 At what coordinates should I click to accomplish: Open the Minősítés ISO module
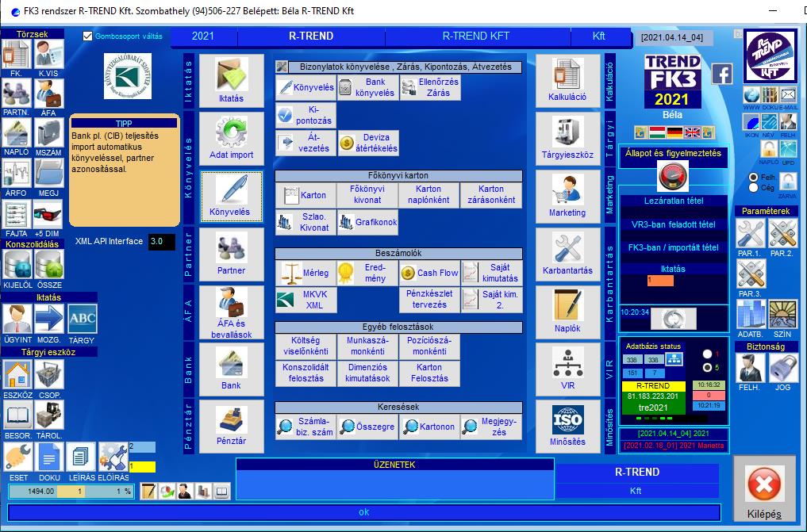point(567,426)
